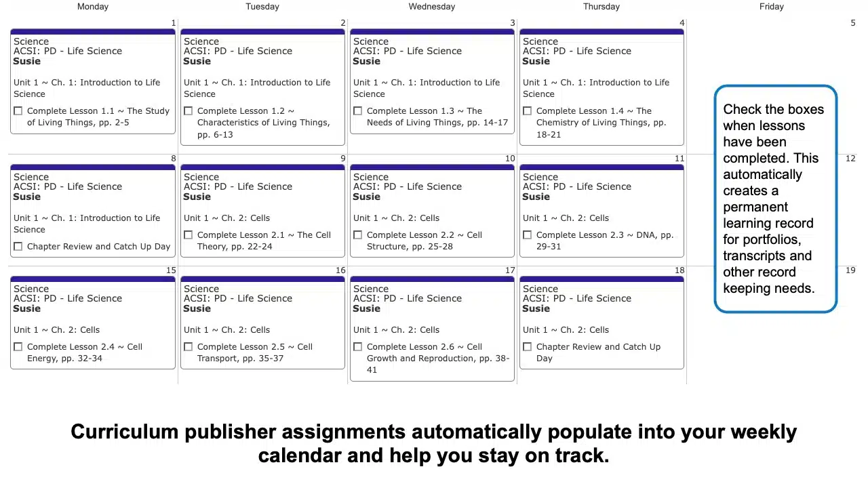Click the Thursday column header
The image size is (868, 488).
[x=601, y=7]
